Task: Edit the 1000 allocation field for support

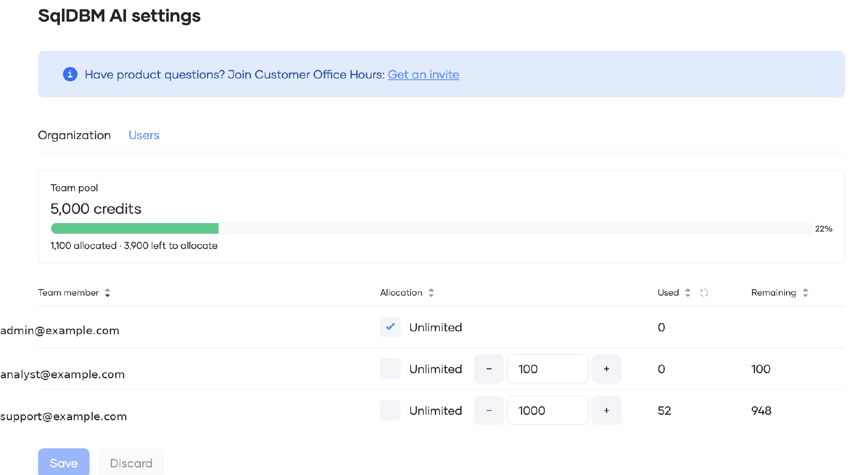Action: point(548,410)
